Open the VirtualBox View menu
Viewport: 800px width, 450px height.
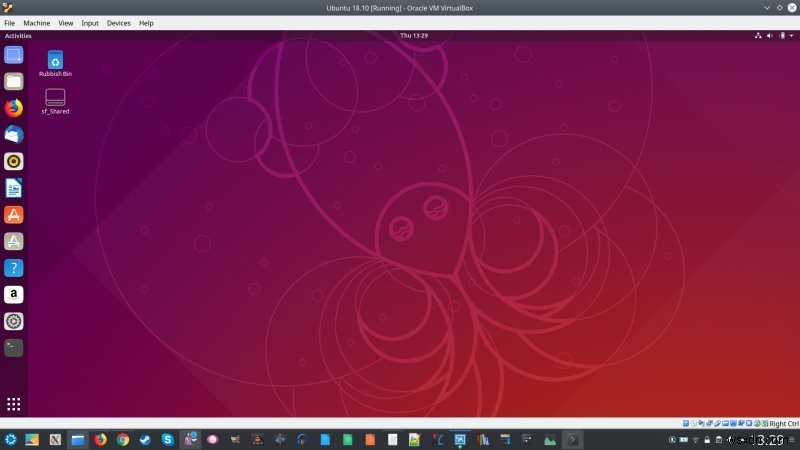point(66,23)
